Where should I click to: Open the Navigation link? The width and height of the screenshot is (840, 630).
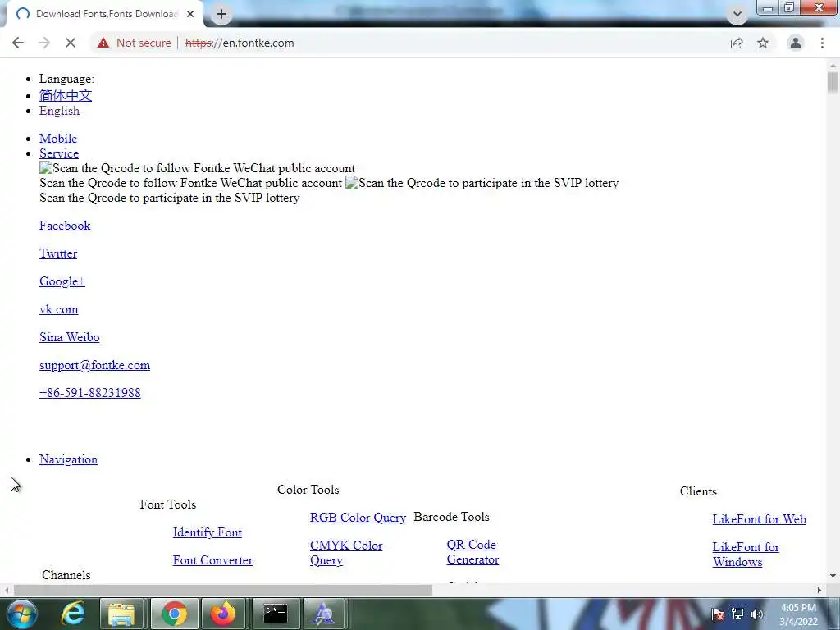point(69,459)
